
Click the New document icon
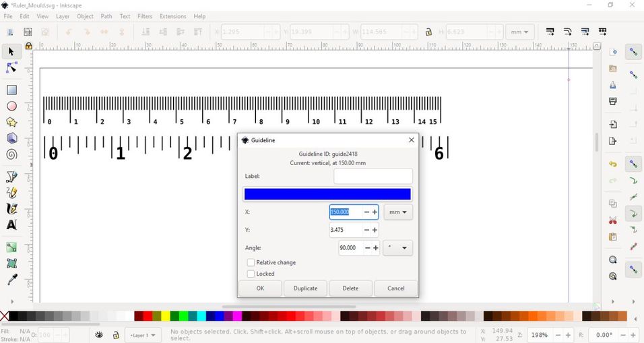(613, 52)
